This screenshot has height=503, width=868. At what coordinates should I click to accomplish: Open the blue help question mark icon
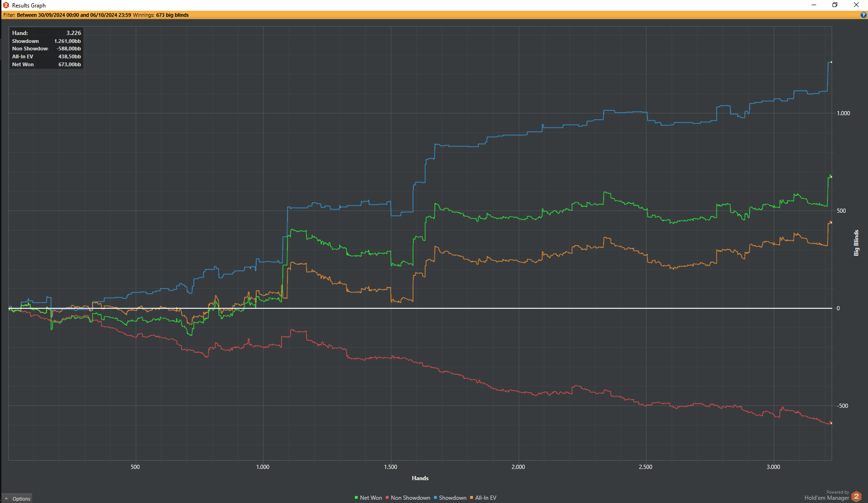point(863,15)
